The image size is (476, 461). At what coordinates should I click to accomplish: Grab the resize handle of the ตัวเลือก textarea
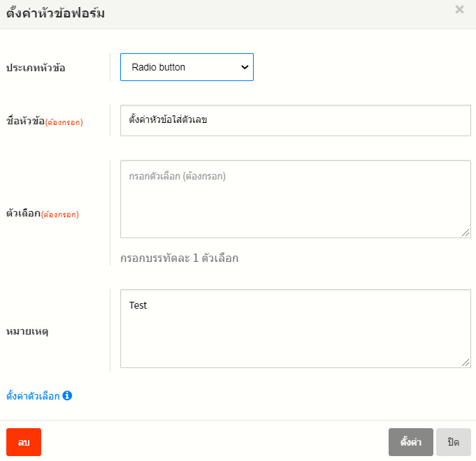466,233
